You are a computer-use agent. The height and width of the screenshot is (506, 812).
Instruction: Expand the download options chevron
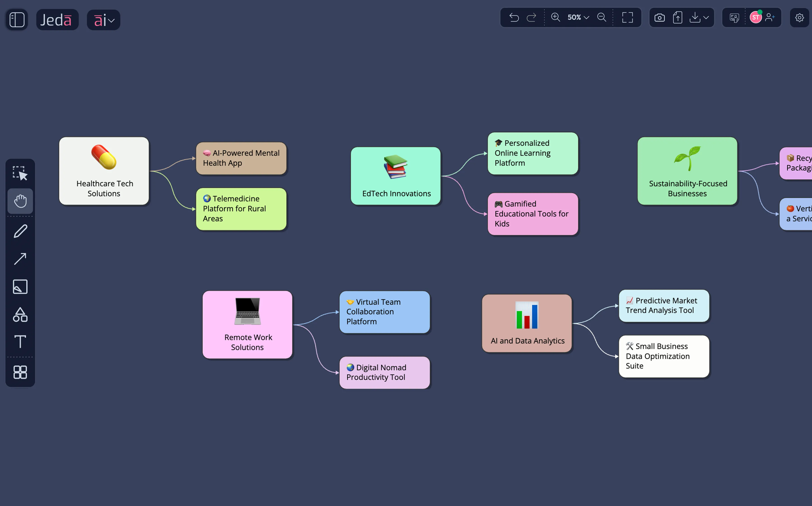706,17
